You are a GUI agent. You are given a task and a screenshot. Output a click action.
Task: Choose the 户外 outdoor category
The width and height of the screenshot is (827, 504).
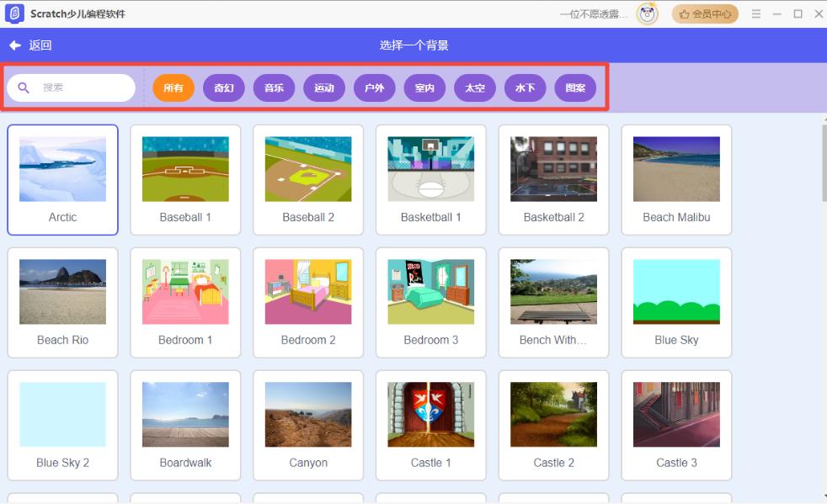click(x=374, y=88)
